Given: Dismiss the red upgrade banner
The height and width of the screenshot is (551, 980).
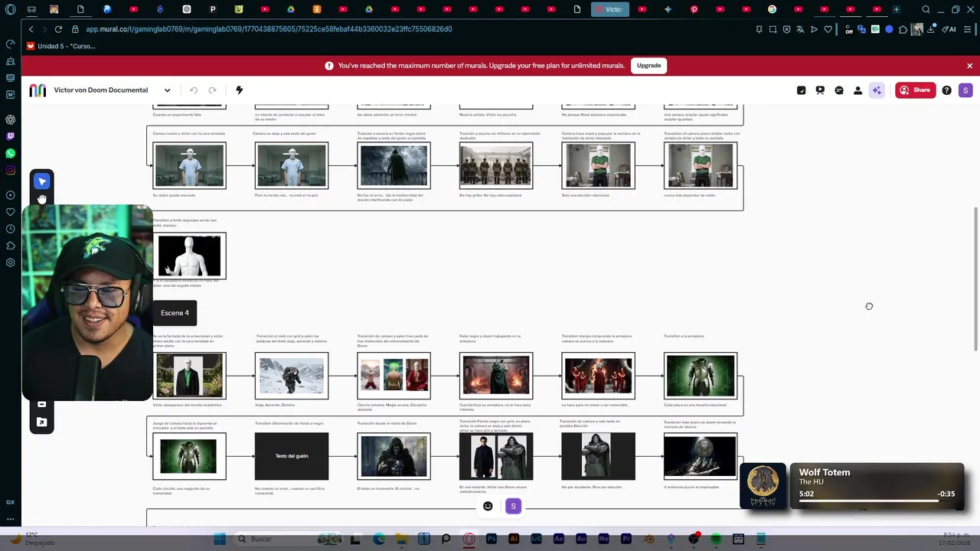Looking at the screenshot, I should (x=969, y=66).
